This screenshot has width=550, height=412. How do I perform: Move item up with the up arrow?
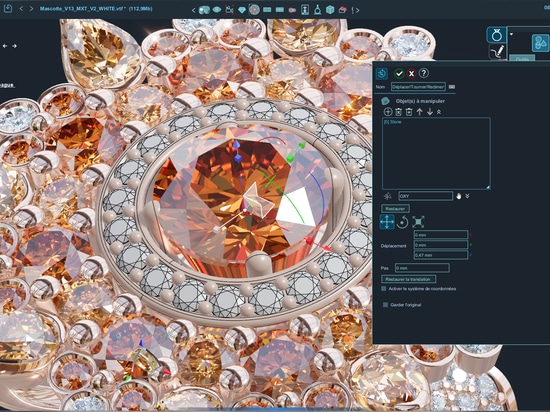pyautogui.click(x=420, y=112)
